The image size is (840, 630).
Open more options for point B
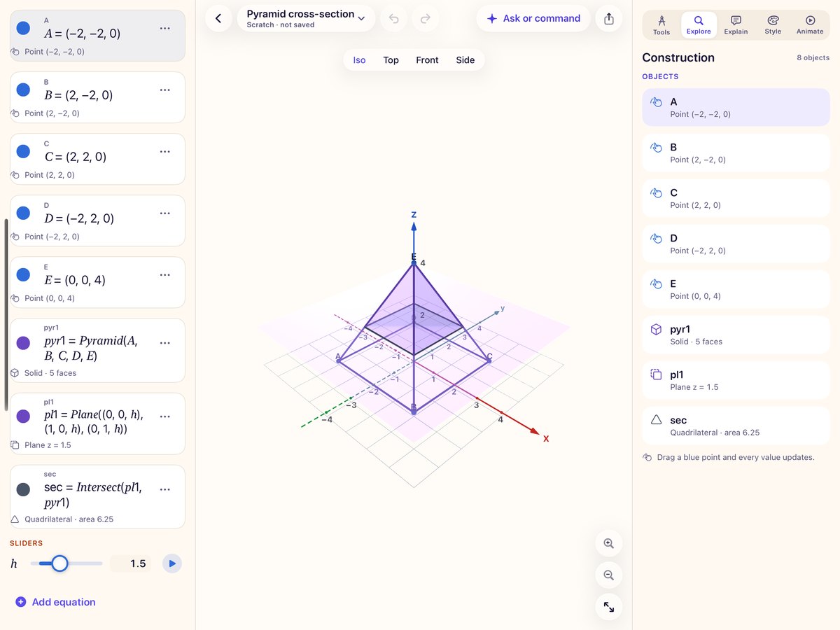coord(165,90)
